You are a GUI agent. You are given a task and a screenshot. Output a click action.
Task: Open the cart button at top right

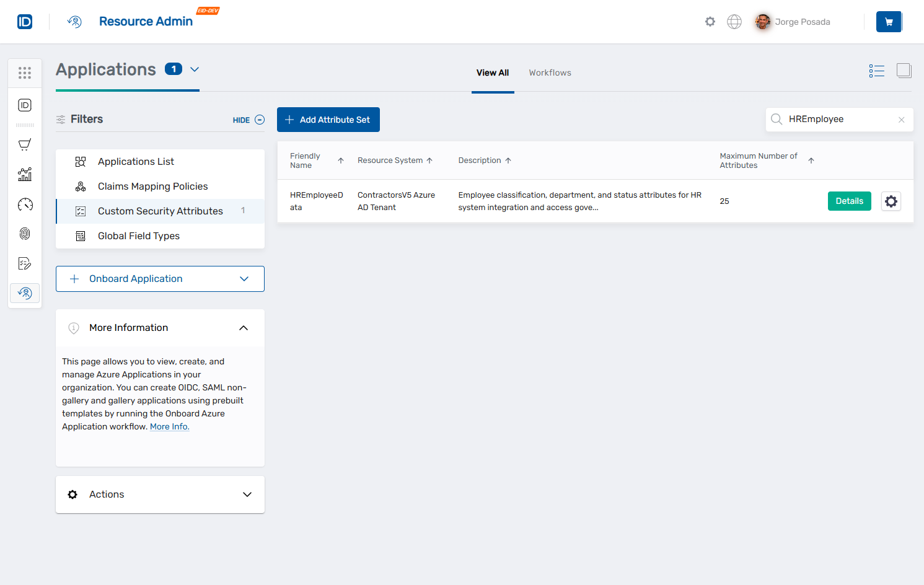click(889, 21)
